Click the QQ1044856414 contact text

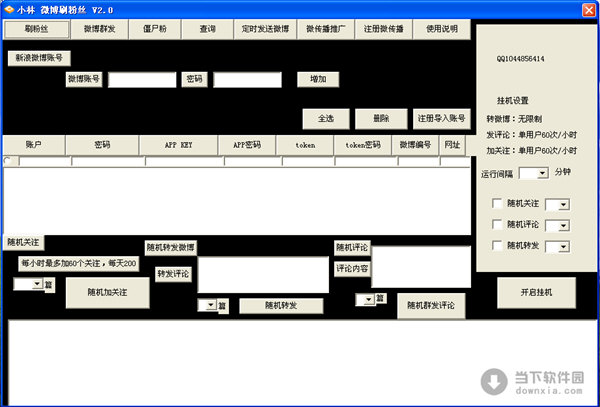point(520,59)
